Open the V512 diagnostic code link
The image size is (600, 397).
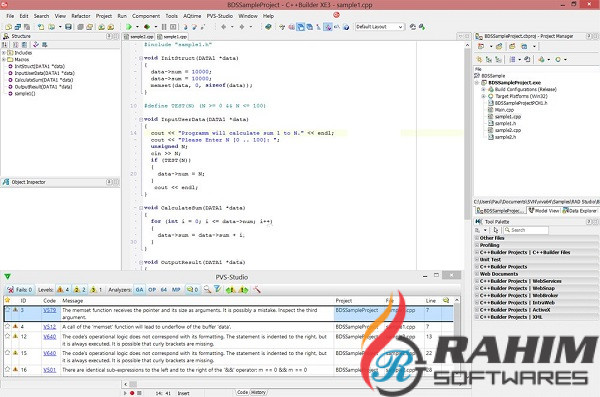(49, 327)
